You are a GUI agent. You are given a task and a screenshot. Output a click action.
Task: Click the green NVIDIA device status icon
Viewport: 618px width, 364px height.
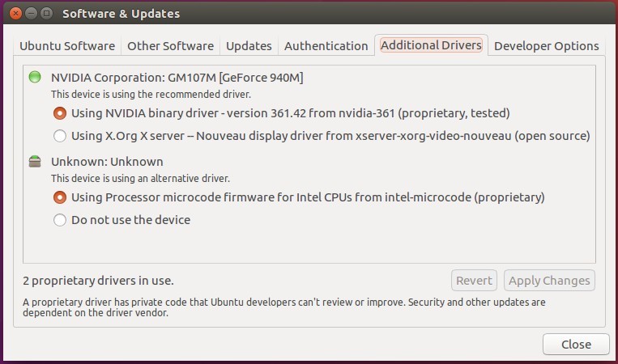(x=35, y=77)
